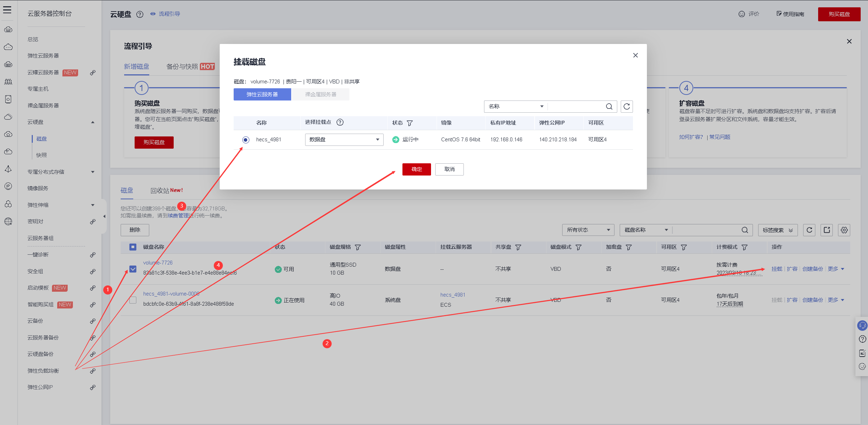This screenshot has width=868, height=425.
Task: Click search magnifier in mount dialog
Action: tap(609, 106)
